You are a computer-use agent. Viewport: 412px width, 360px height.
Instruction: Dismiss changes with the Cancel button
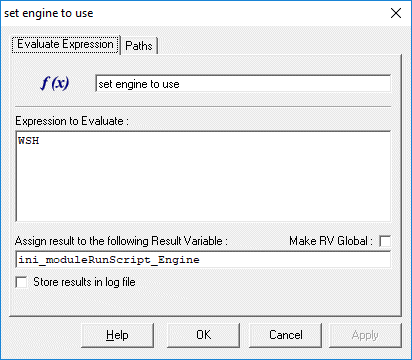(x=286, y=335)
